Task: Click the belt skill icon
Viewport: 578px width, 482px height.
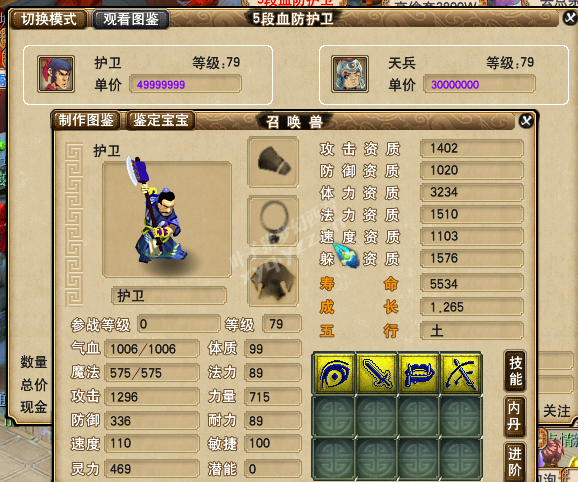Action: click(419, 374)
